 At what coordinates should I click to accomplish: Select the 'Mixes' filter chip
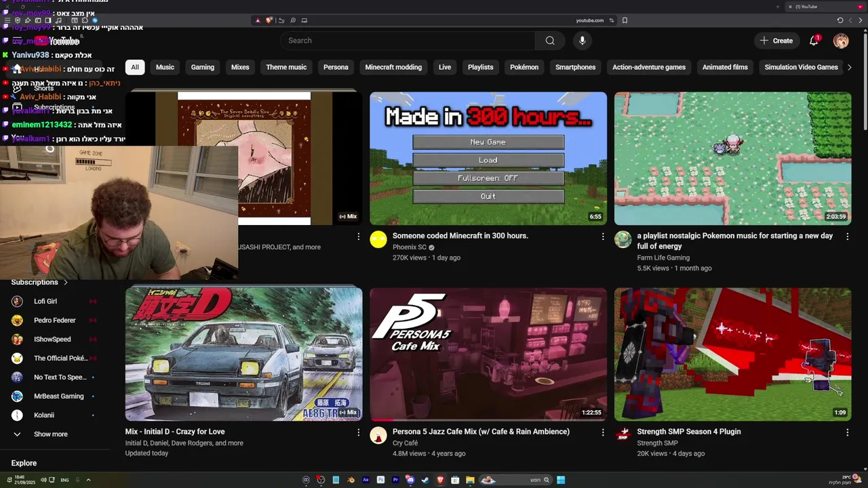[240, 67]
